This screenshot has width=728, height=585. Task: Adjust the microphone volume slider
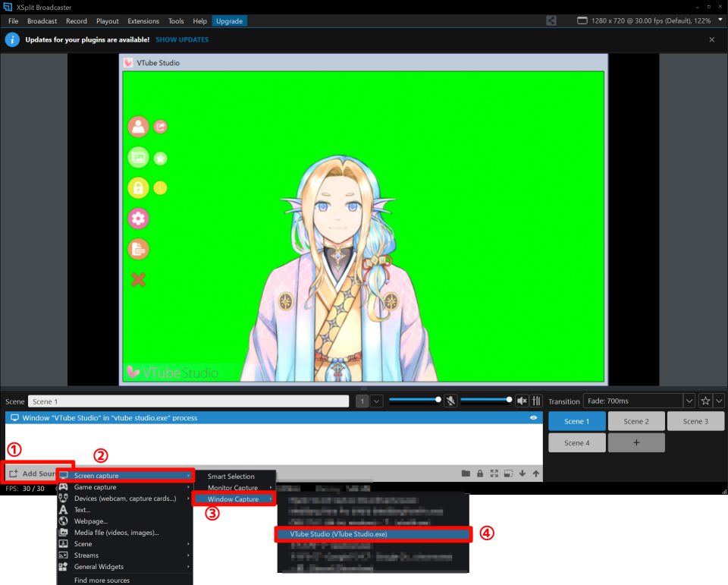point(415,400)
